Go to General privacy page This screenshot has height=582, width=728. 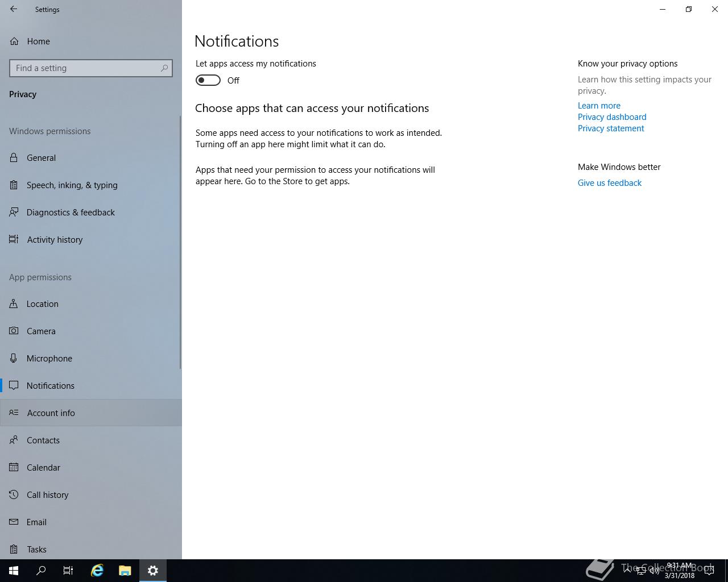(91, 158)
